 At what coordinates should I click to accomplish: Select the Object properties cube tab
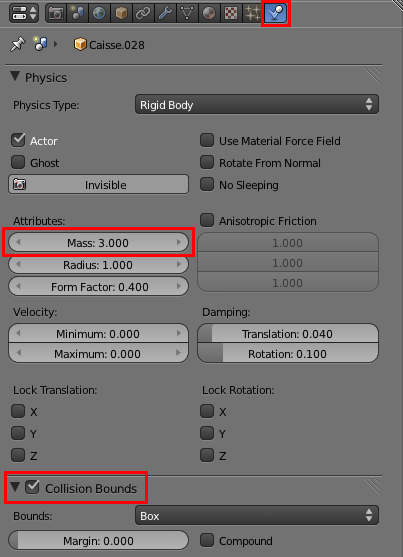(x=121, y=13)
